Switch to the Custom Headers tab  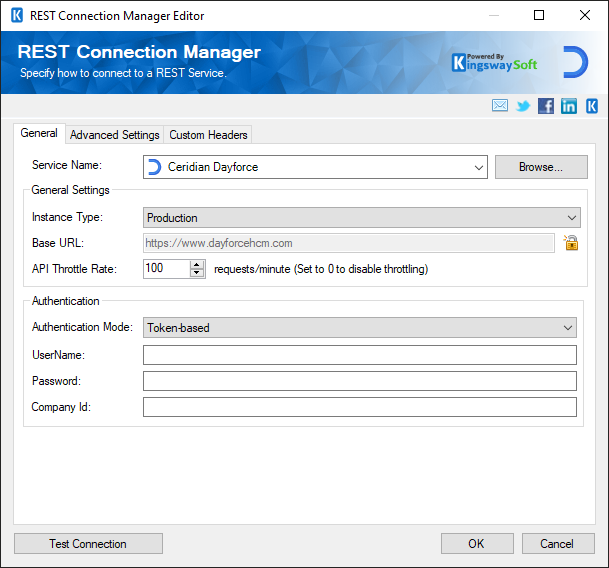coord(208,135)
